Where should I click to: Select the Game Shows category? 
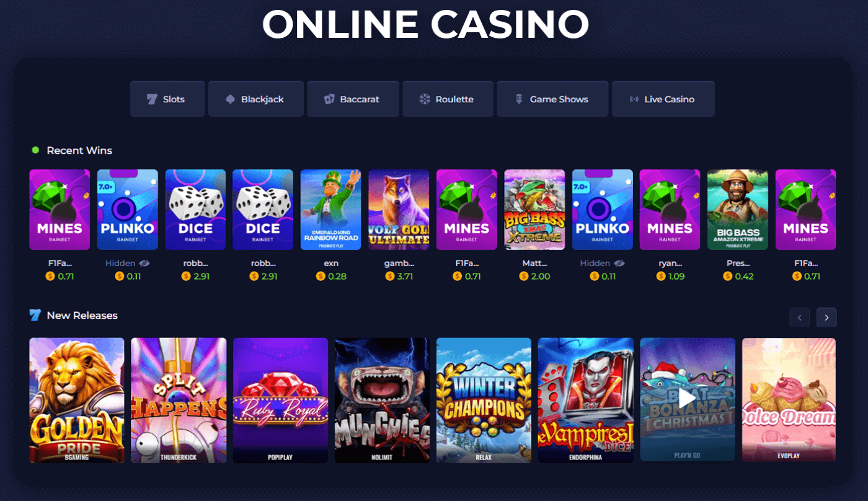552,99
